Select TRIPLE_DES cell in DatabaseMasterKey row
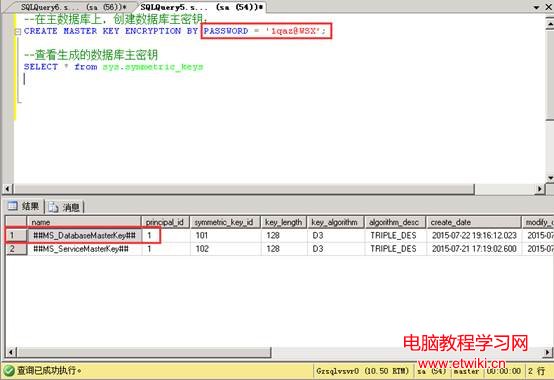The width and height of the screenshot is (554, 380). [395, 235]
